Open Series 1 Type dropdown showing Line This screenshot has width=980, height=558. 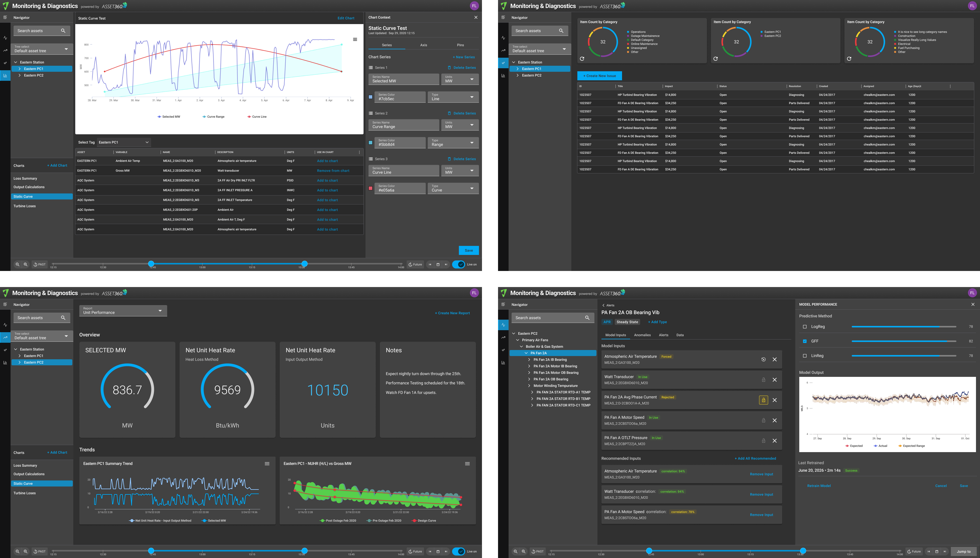453,97
